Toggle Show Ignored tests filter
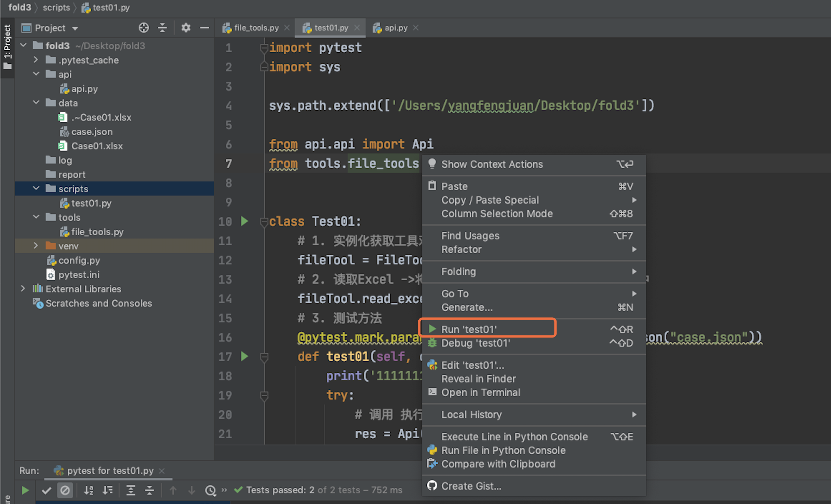The width and height of the screenshot is (831, 504). pos(65,491)
